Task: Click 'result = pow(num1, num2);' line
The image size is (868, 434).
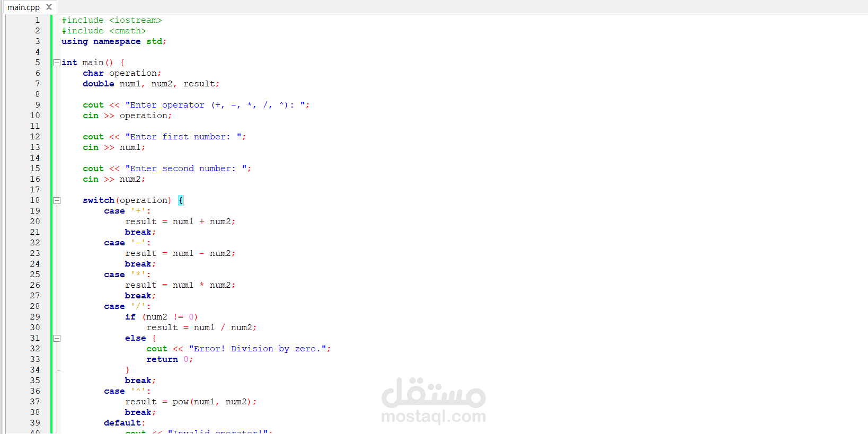Action: coord(191,402)
